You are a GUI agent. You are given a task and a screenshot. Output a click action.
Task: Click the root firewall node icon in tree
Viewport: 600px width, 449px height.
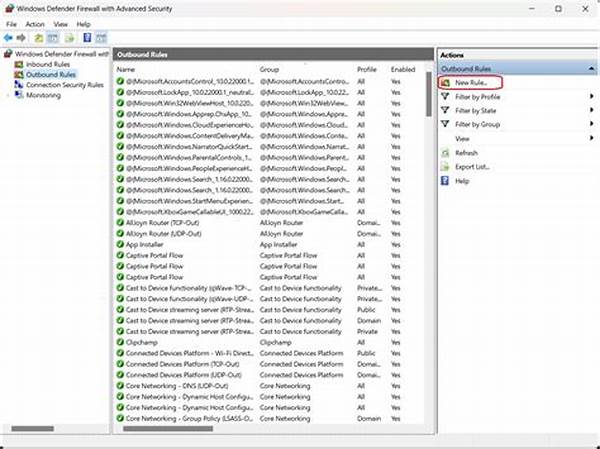8,54
